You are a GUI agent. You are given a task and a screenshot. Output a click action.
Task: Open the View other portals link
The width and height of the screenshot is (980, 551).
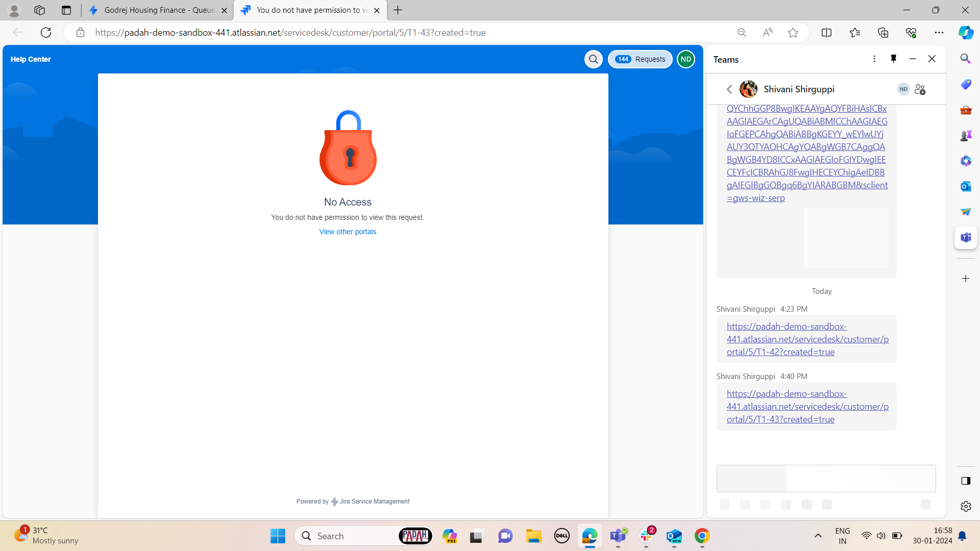(x=348, y=232)
